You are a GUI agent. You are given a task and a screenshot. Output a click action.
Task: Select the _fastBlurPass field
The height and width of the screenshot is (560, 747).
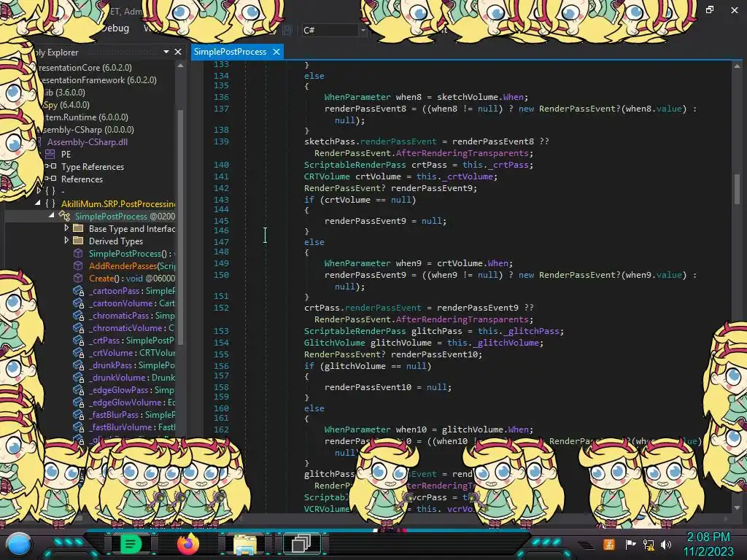(x=132, y=414)
